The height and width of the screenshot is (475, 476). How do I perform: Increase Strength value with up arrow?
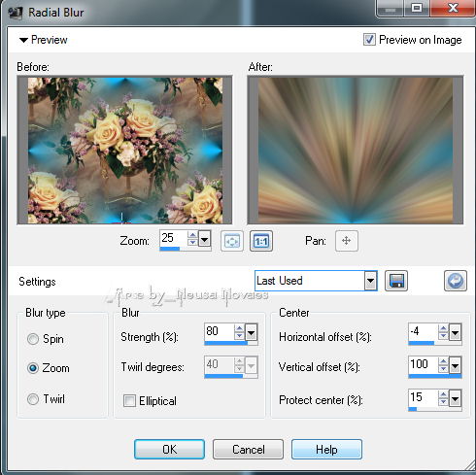[x=239, y=328]
